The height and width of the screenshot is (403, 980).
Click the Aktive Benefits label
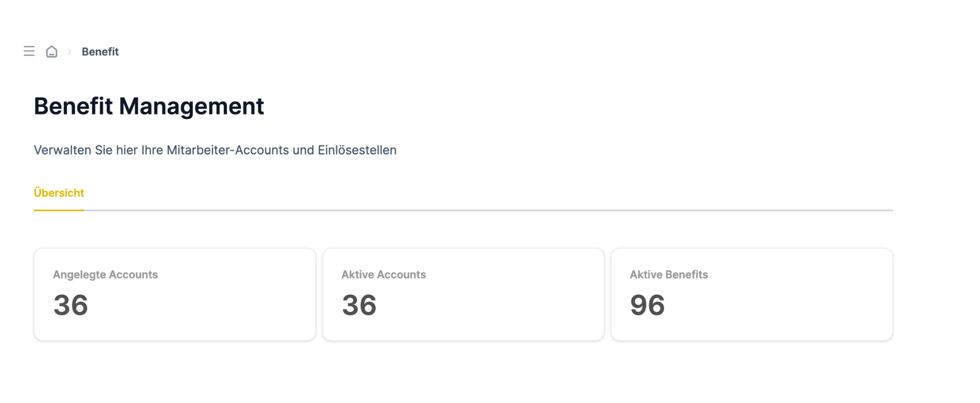[668, 275]
